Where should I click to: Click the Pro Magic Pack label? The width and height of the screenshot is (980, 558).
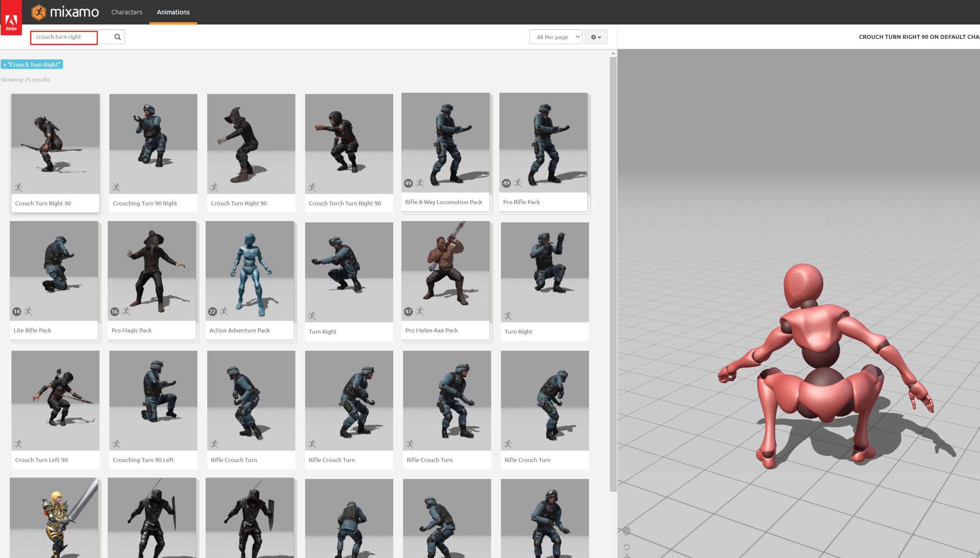(132, 330)
